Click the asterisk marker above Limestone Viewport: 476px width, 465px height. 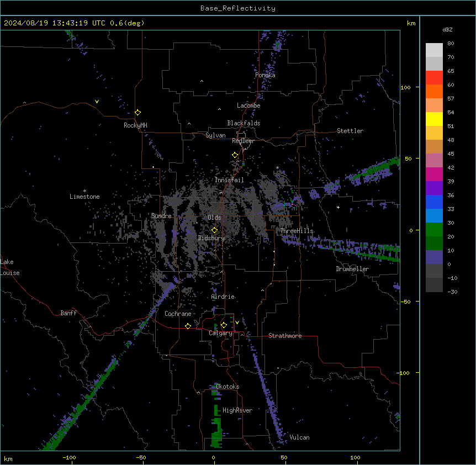pyautogui.click(x=84, y=191)
